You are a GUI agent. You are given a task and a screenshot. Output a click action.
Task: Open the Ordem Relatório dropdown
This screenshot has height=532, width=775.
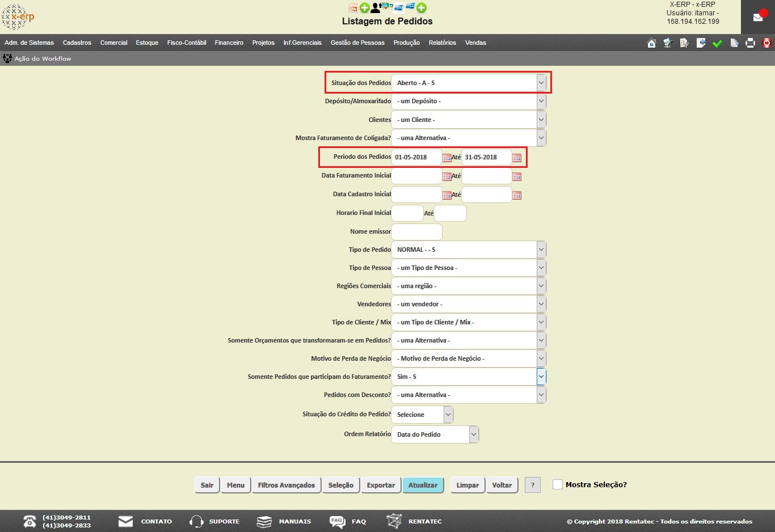(435, 434)
